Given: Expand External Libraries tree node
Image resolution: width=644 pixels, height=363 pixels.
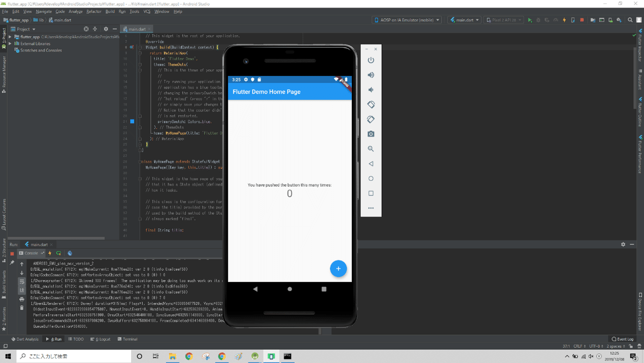Looking at the screenshot, I should (x=10, y=44).
